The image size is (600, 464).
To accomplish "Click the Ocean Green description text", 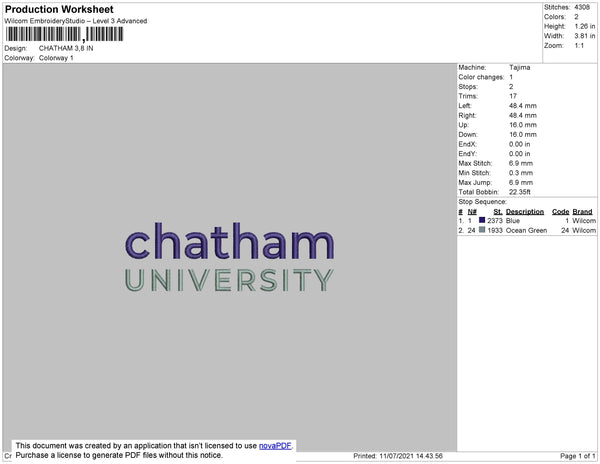I will coord(526,230).
